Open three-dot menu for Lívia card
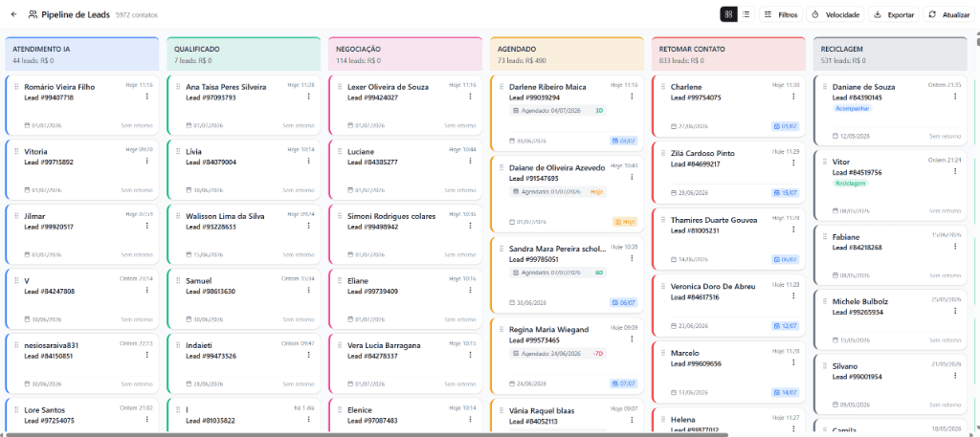Viewport: 980px width, 437px height. point(309,161)
